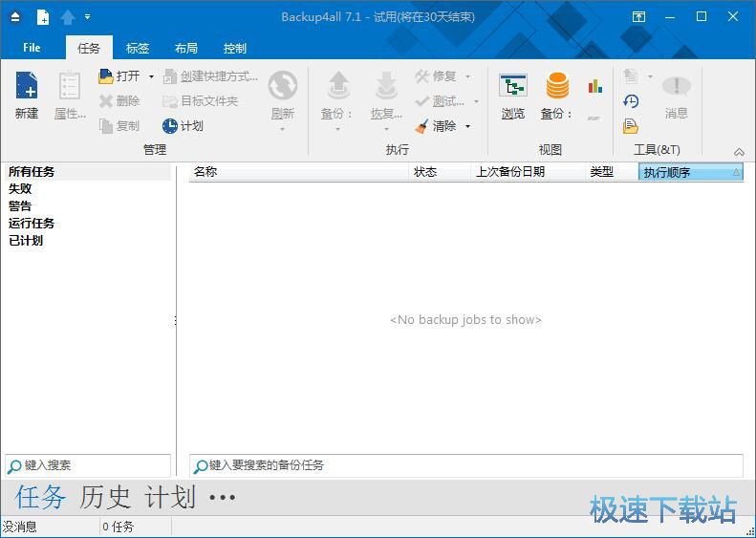Click the history clock icon in Tools
Image resolution: width=756 pixels, height=538 pixels.
coord(631,101)
